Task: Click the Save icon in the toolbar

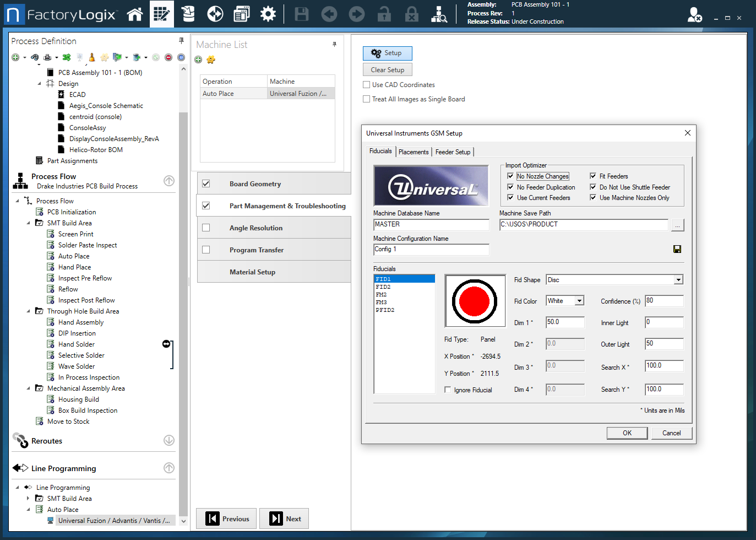Action: pyautogui.click(x=301, y=14)
